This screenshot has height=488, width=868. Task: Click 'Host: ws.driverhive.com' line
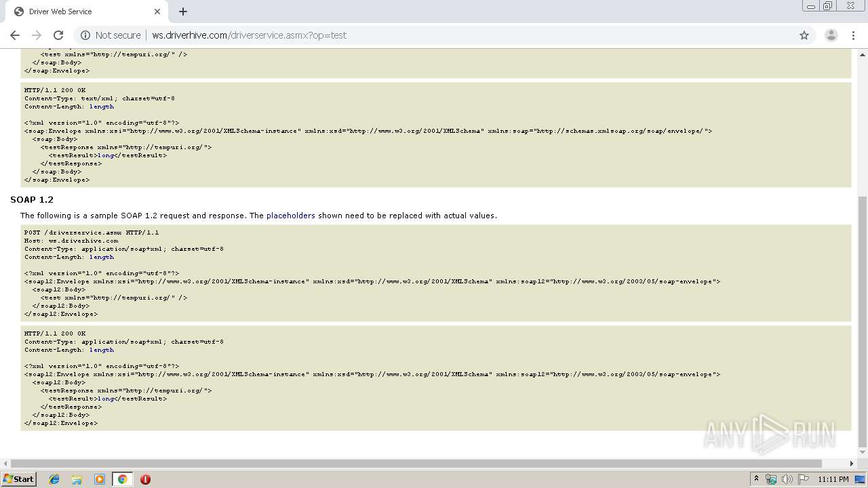click(71, 241)
